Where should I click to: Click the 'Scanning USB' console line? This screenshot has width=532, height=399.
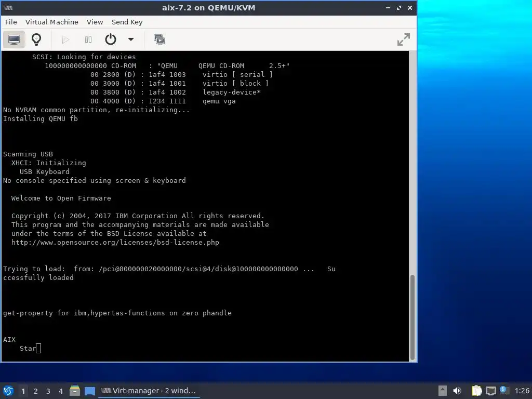click(28, 154)
